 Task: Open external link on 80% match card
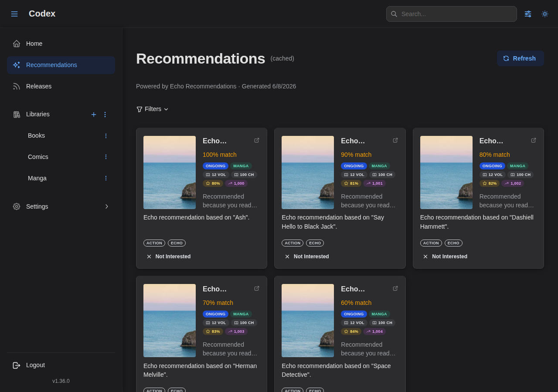534,140
